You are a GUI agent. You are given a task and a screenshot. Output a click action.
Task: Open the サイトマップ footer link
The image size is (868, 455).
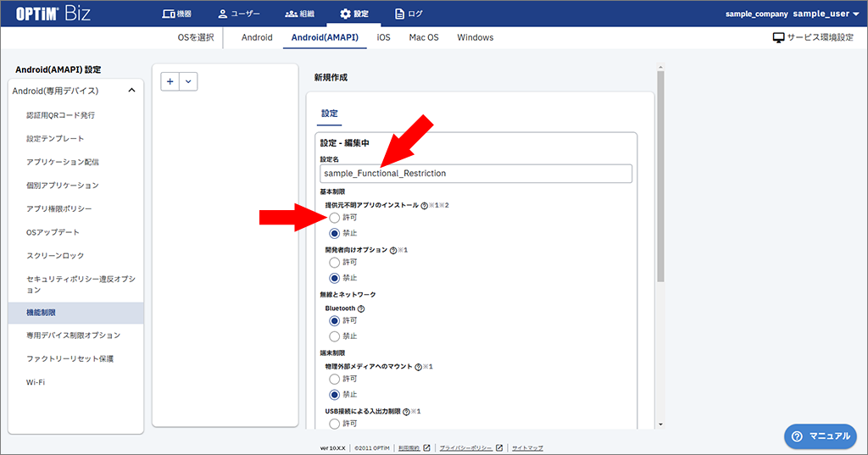(527, 448)
